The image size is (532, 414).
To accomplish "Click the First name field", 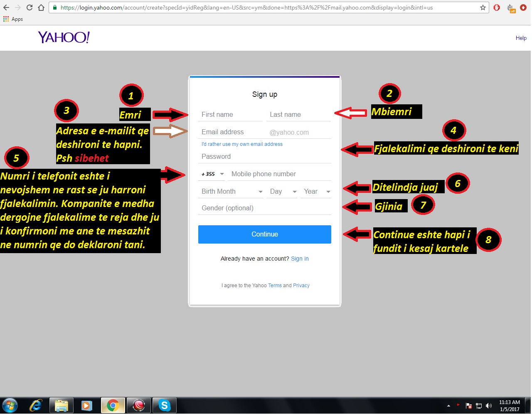I will (x=230, y=114).
